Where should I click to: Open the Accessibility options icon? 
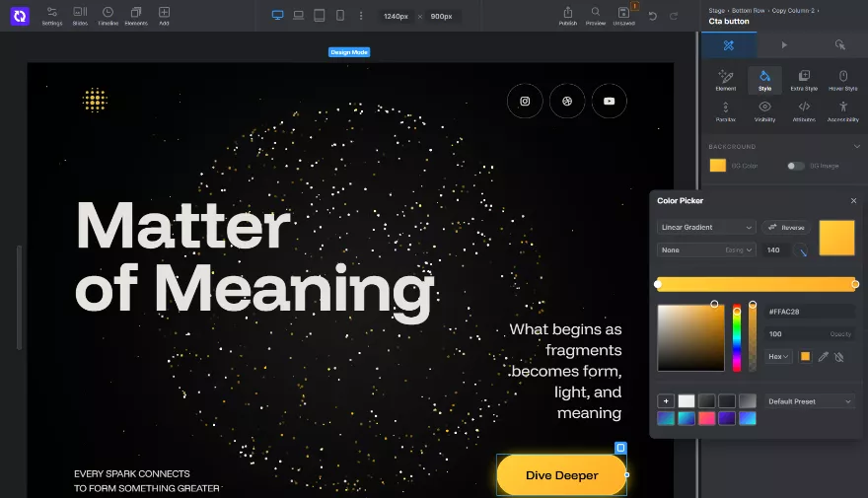(842, 110)
